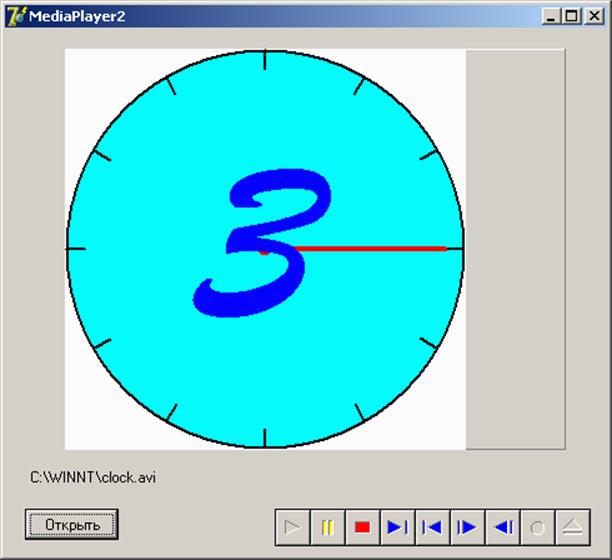Skip to next with the Next button
The width and height of the screenshot is (612, 560).
(397, 527)
